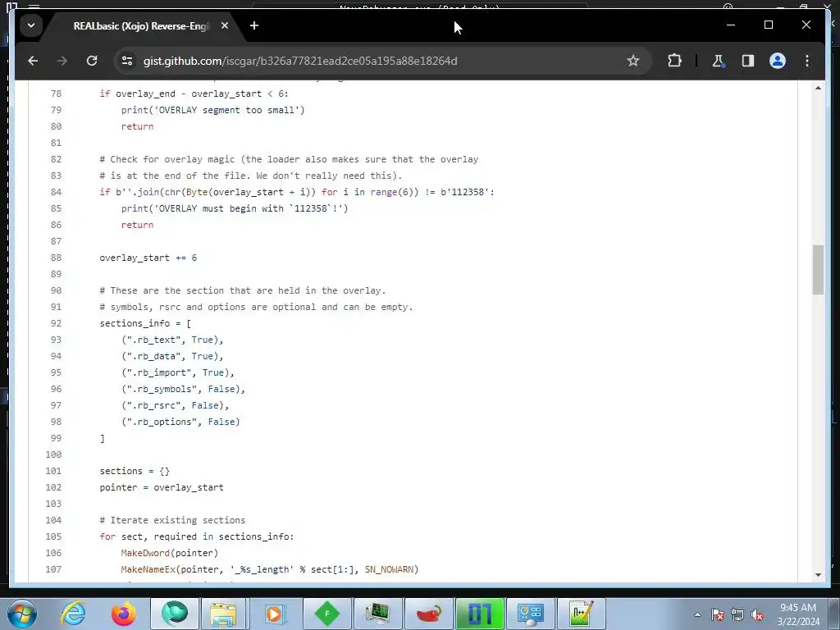Open the red chili pepper taskbar app
The height and width of the screenshot is (630, 840).
428,614
